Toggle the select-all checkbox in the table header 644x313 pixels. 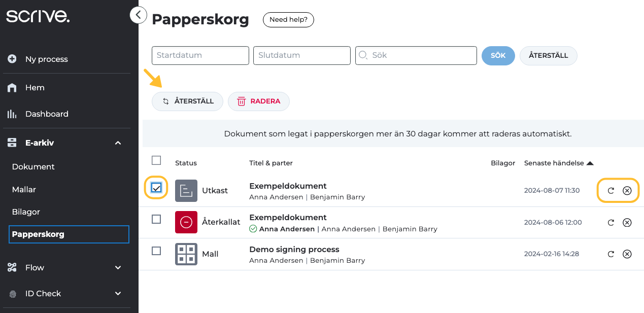[156, 160]
